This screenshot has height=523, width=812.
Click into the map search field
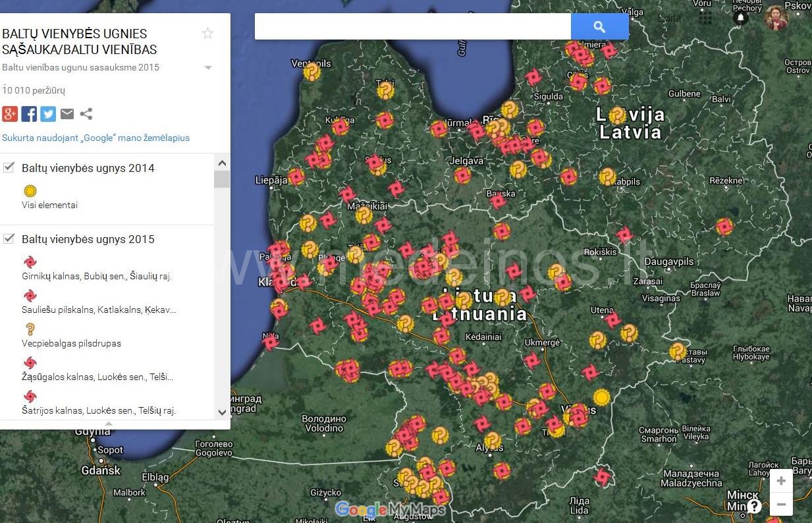click(x=412, y=27)
